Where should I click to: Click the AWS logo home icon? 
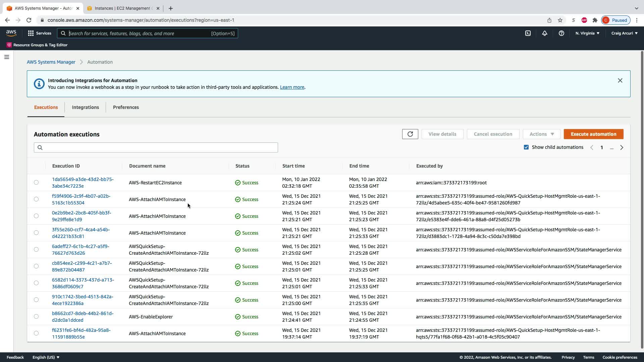coord(11,33)
